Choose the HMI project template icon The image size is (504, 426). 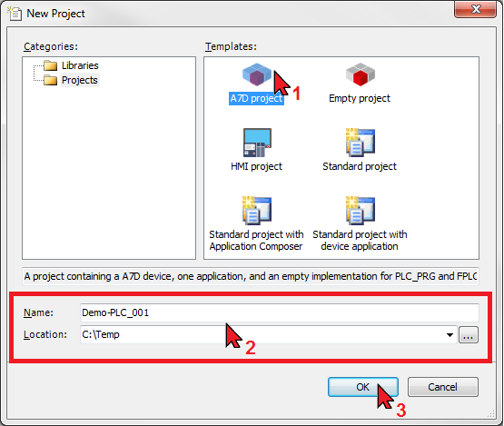click(x=257, y=143)
